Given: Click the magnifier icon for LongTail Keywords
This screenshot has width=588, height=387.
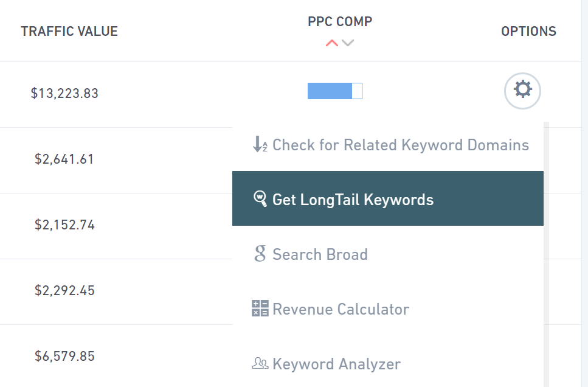Looking at the screenshot, I should point(260,198).
